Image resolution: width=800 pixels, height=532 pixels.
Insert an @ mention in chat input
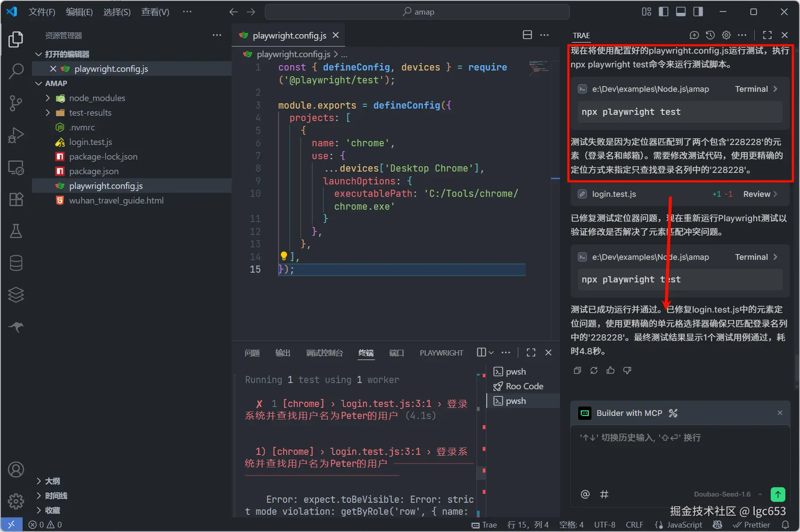[x=585, y=494]
